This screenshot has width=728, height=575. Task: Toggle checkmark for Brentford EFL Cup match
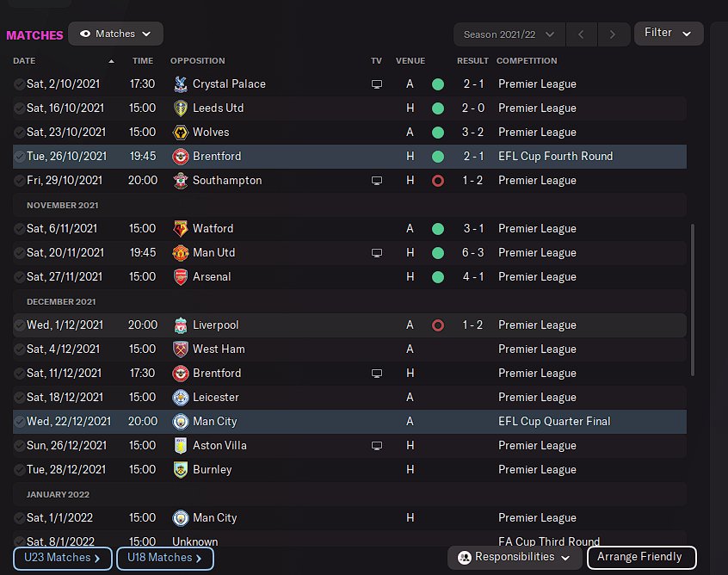[19, 157]
